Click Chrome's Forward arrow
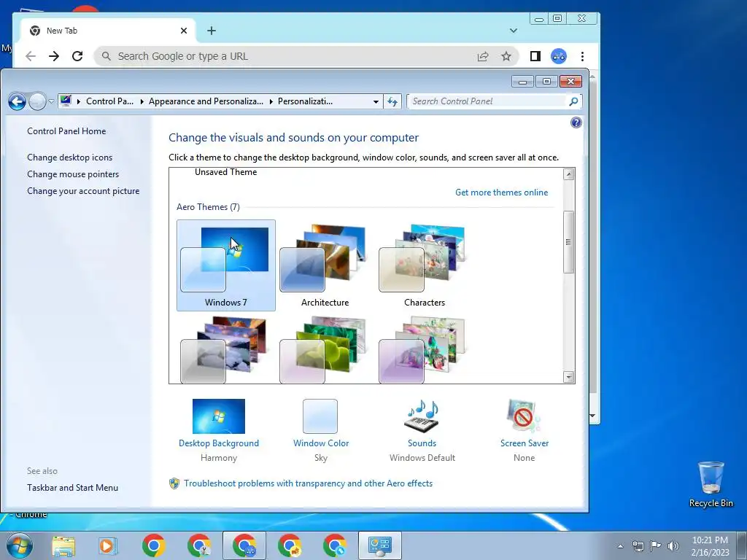The image size is (747, 560). click(x=54, y=56)
